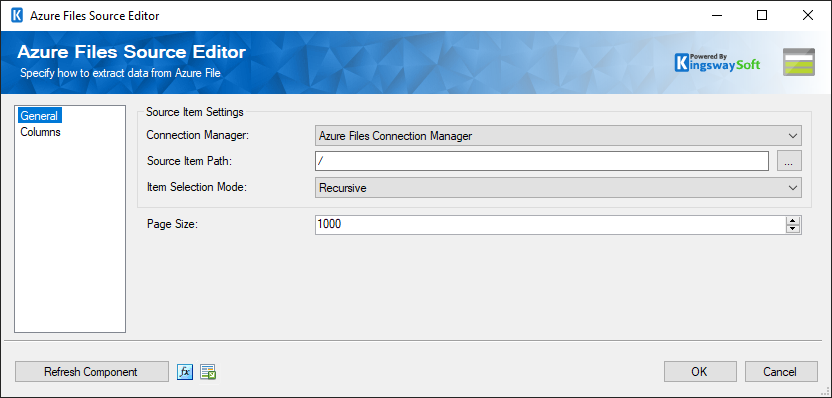The height and width of the screenshot is (398, 832).
Task: Click the Refresh Component button
Action: click(91, 372)
